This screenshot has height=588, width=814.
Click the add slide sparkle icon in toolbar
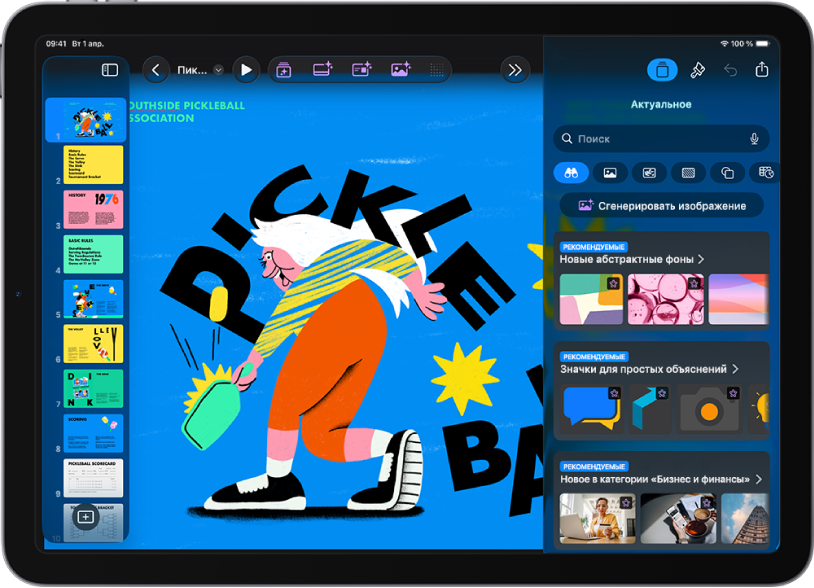coord(283,70)
